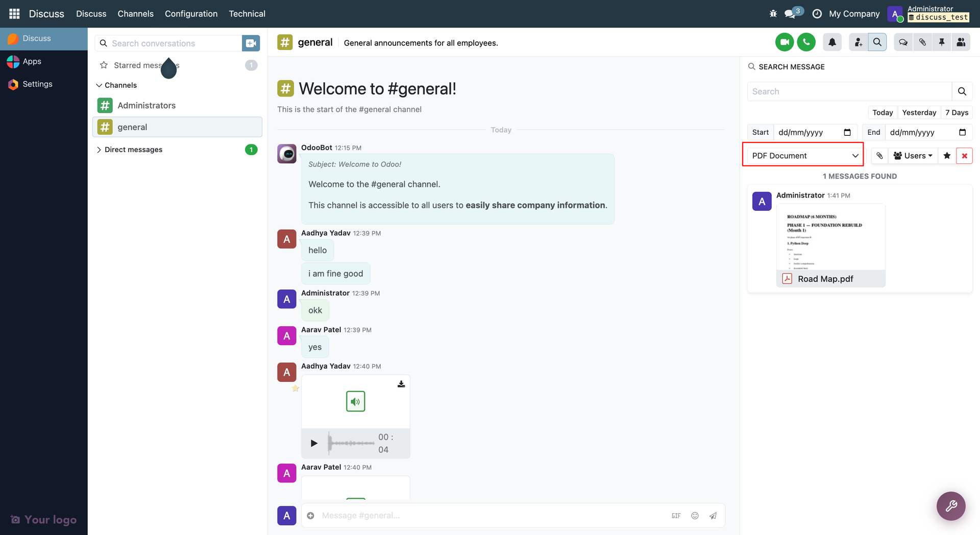The image size is (980, 535).
Task: Open the wrench tool floating button
Action: tap(951, 506)
